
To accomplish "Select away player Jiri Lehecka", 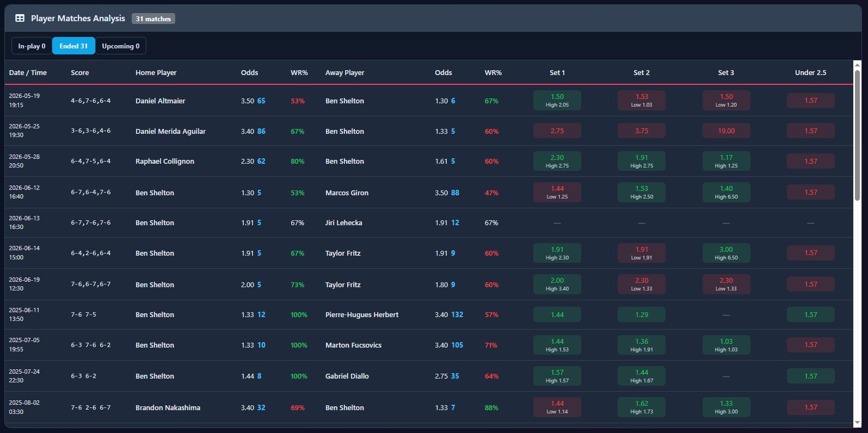I will tap(344, 223).
